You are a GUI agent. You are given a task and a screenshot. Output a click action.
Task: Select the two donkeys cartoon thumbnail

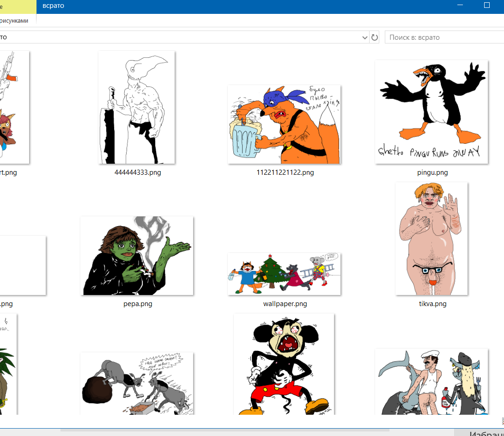click(137, 383)
